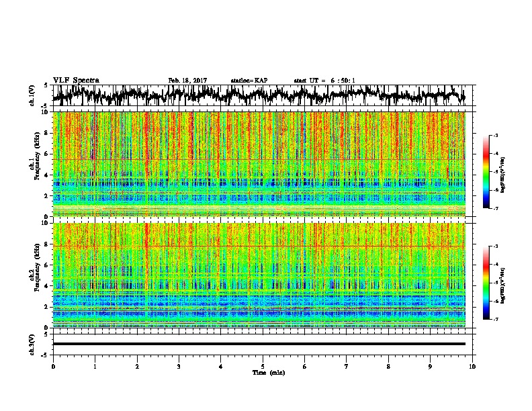Screen dimensions: 532x411
Task: Click the "3" tick on the Time axis
Action: coord(179,367)
